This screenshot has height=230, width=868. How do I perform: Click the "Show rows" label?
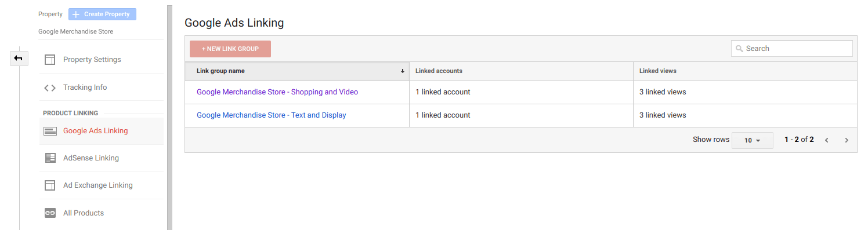[x=711, y=140]
